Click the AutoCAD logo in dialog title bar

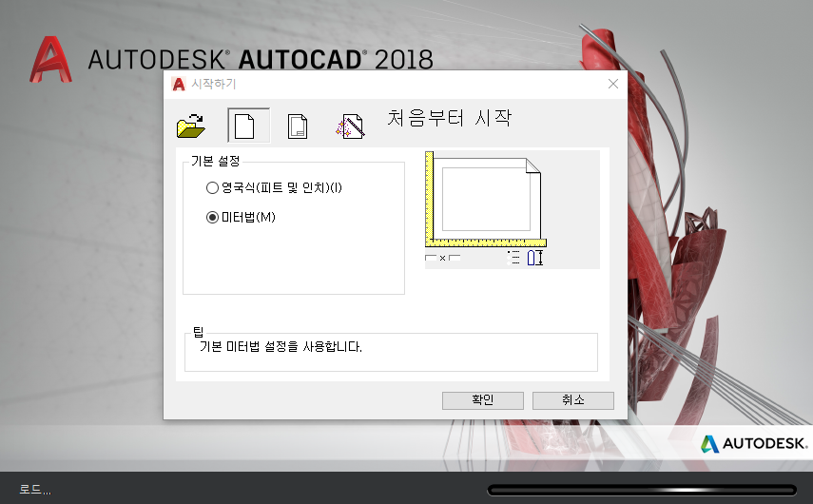click(x=179, y=84)
